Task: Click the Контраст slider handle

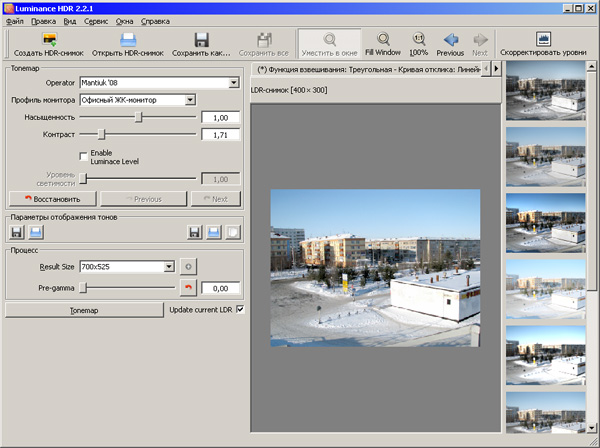Action: [101, 134]
